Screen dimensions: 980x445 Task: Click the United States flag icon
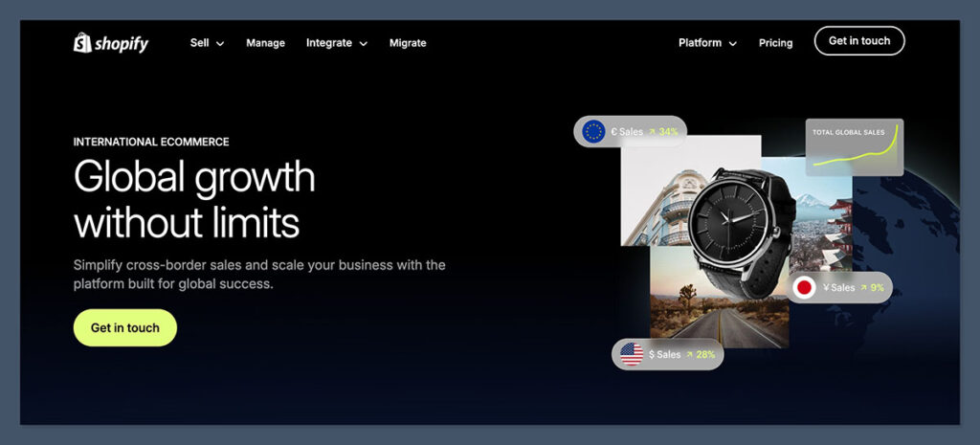[632, 354]
